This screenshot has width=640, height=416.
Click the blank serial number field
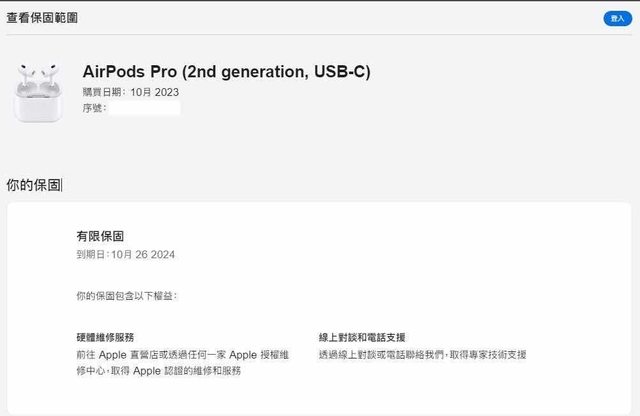point(144,107)
